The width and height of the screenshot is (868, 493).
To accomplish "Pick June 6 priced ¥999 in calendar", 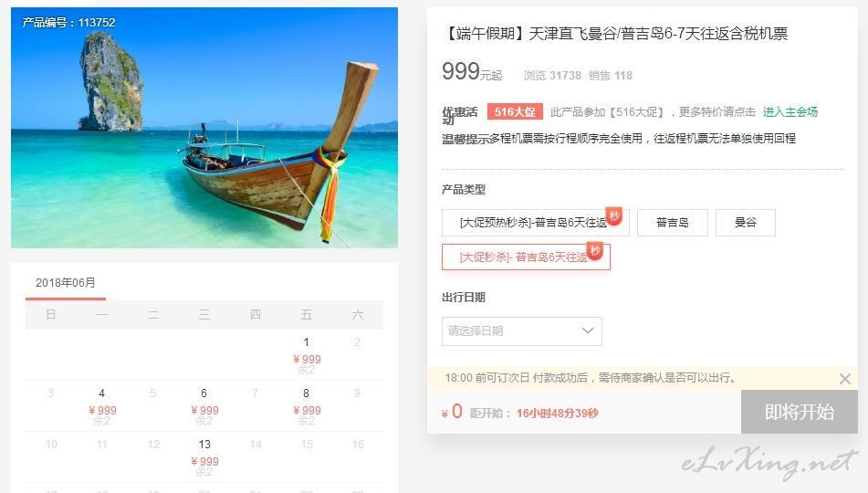I will 204,405.
